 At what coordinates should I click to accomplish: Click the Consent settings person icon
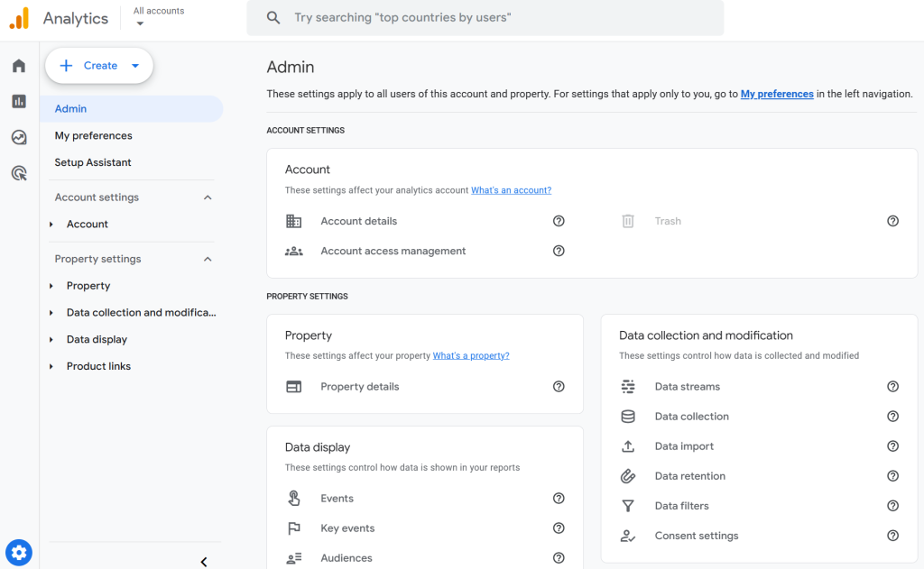[628, 536]
